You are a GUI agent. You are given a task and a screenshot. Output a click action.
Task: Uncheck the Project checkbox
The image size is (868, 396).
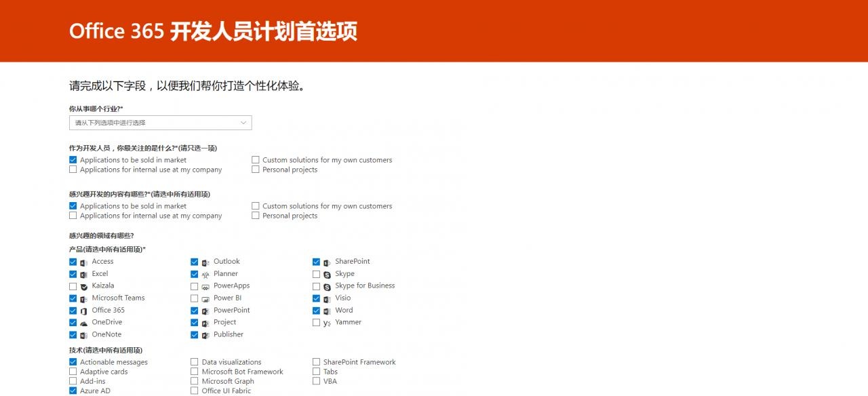click(x=195, y=323)
